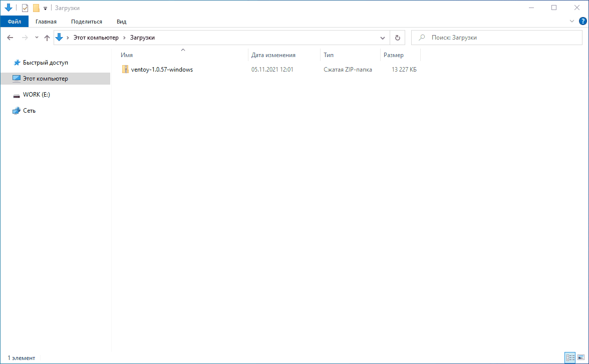Click the Этот компьютер monitor icon
This screenshot has height=364, width=589.
pos(17,79)
